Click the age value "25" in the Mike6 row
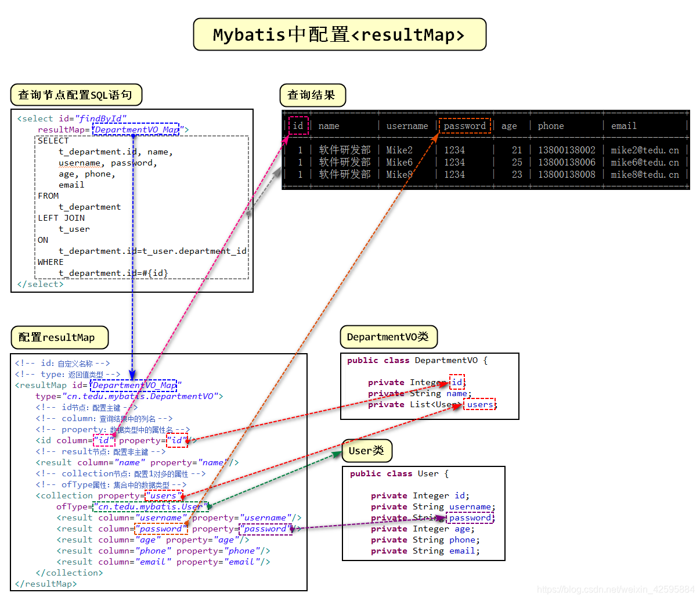This screenshot has height=600, width=700. pyautogui.click(x=517, y=162)
